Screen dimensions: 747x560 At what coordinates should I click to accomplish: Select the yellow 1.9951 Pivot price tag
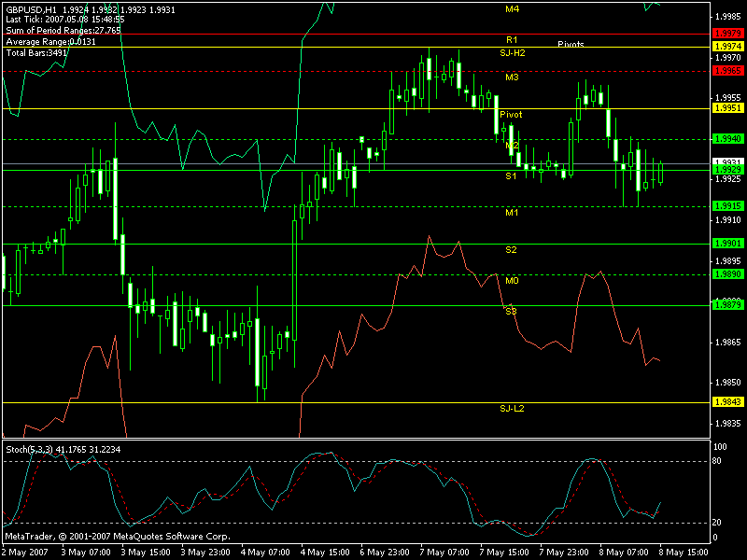(x=727, y=108)
